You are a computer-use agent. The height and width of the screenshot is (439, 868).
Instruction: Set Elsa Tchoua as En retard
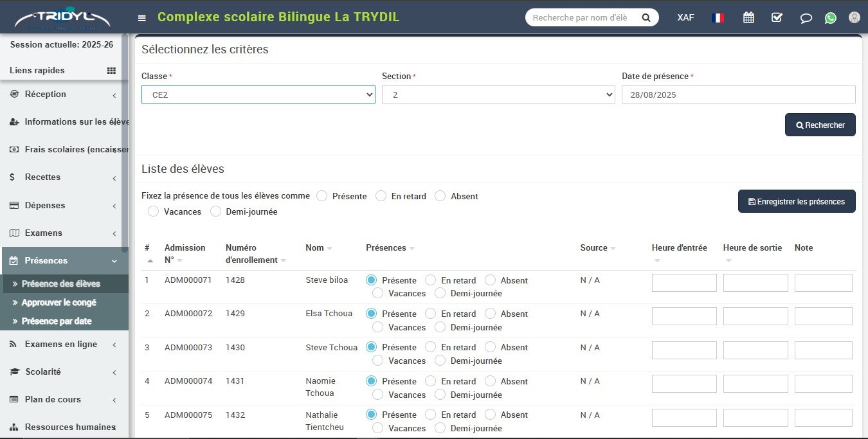(431, 314)
